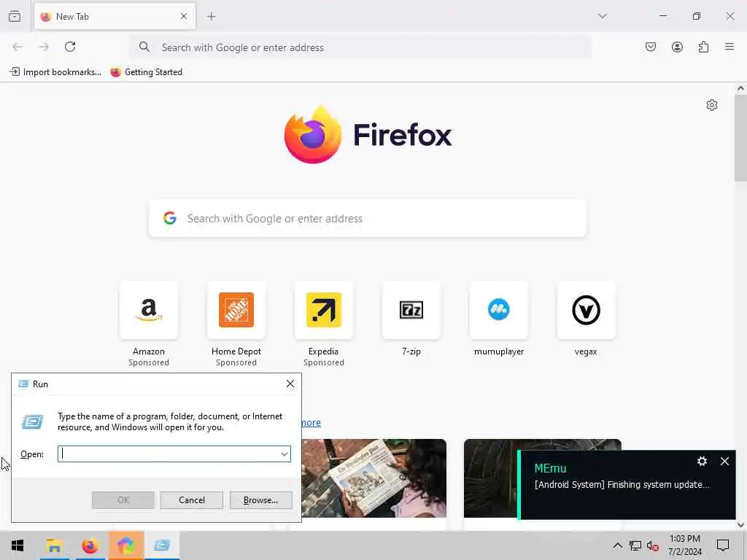Image resolution: width=747 pixels, height=560 pixels.
Task: Open the Pocket save icon
Action: click(650, 47)
